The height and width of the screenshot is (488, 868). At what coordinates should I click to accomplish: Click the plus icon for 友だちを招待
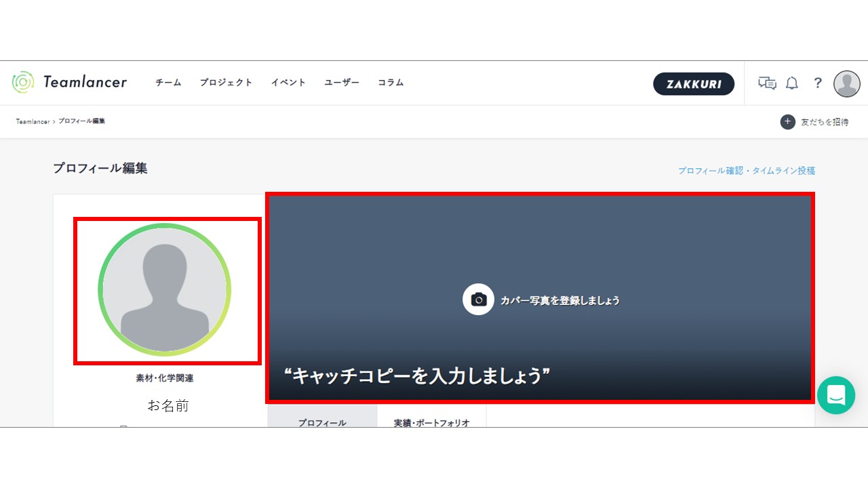[787, 122]
